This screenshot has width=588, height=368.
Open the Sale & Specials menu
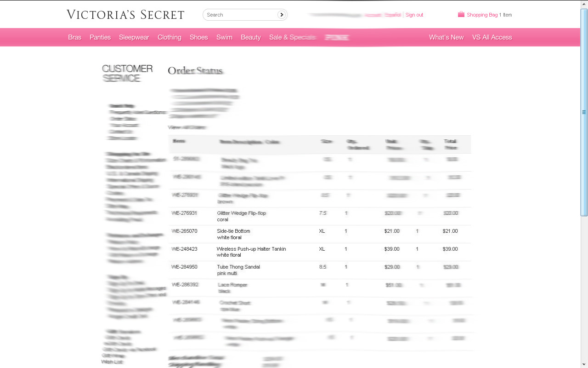click(x=293, y=37)
